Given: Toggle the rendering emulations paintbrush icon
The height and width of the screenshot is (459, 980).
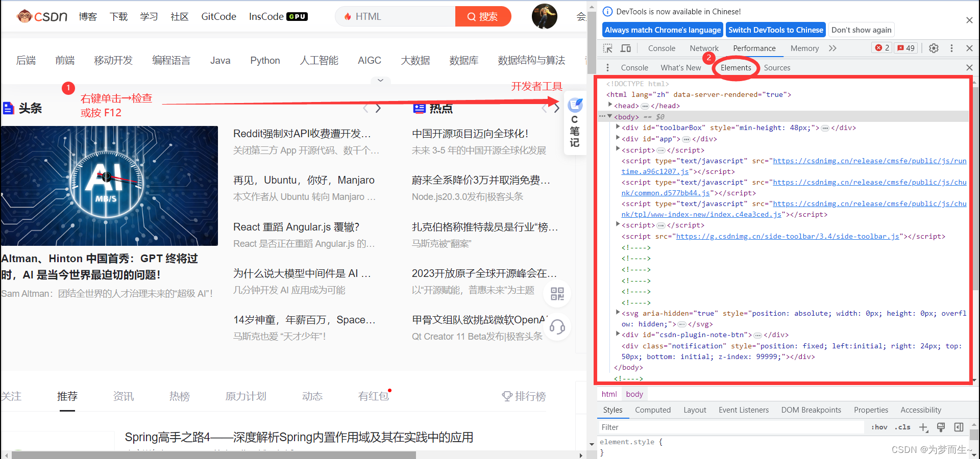Looking at the screenshot, I should (941, 427).
